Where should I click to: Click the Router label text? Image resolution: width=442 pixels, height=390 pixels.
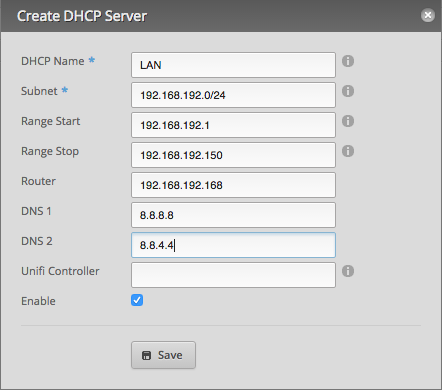point(38,181)
